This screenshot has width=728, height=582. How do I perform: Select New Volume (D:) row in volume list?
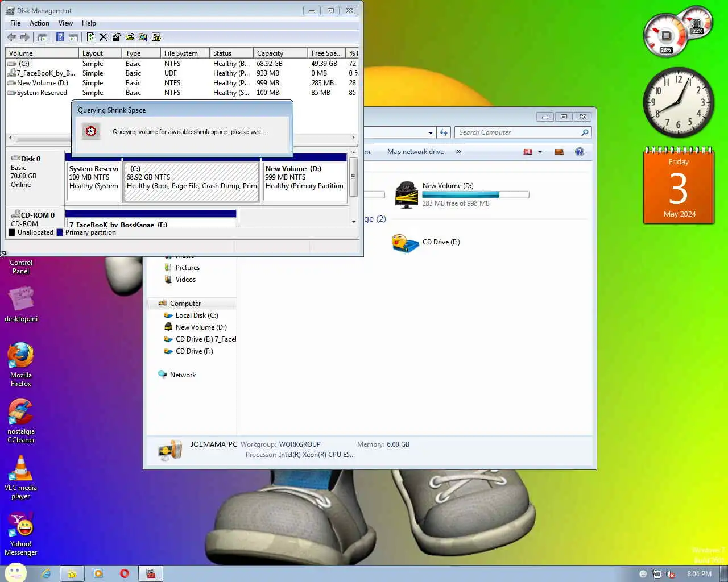pyautogui.click(x=182, y=83)
